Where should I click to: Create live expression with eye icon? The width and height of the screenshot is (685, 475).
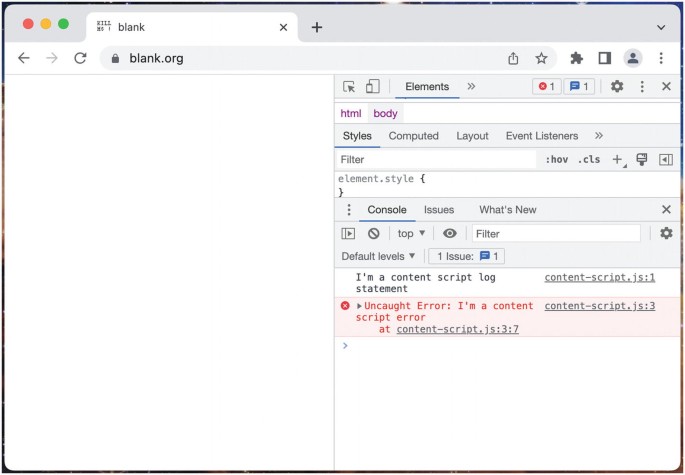click(450, 233)
